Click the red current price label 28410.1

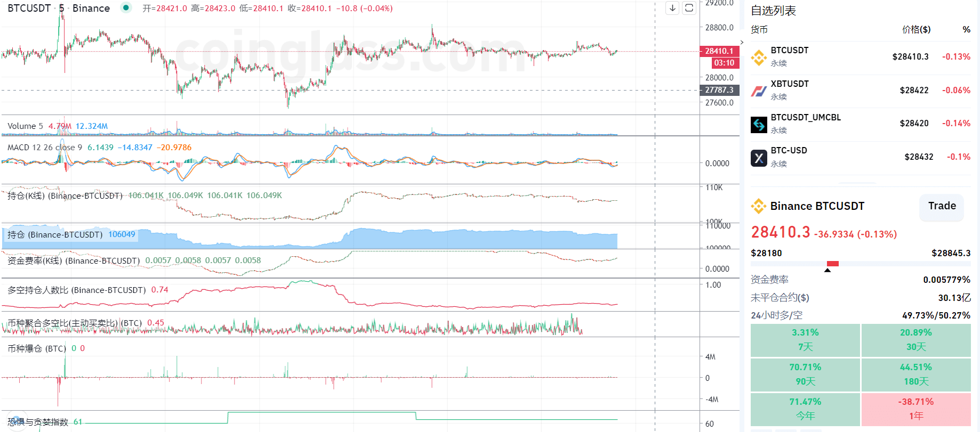pos(719,51)
